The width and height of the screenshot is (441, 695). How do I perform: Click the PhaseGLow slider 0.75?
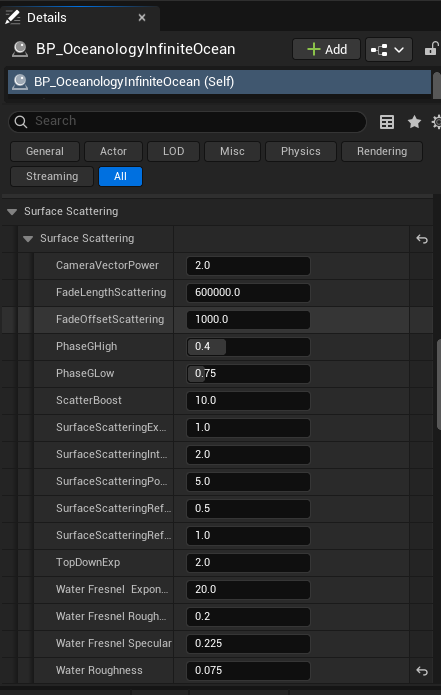pyautogui.click(x=248, y=374)
